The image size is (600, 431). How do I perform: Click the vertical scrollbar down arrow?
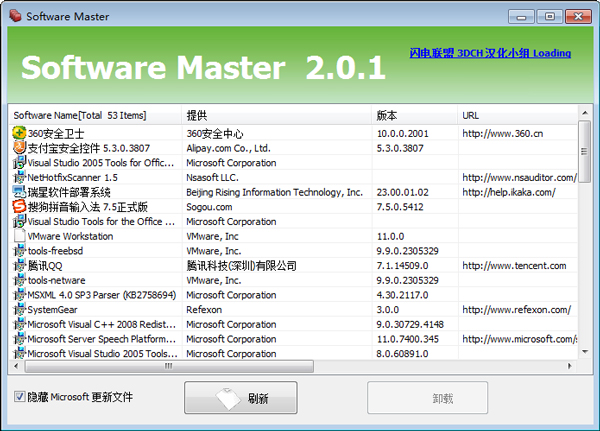(585, 352)
